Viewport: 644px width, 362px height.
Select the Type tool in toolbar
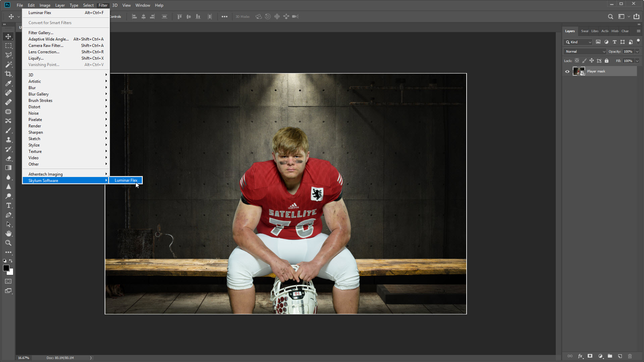[8, 205]
